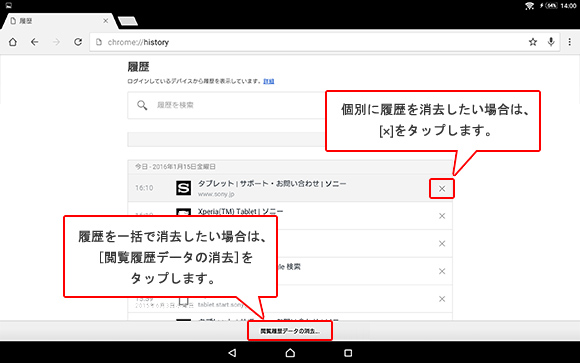
Task: Open Xperia(TM) Tablet | ソニー entry
Action: click(240, 212)
